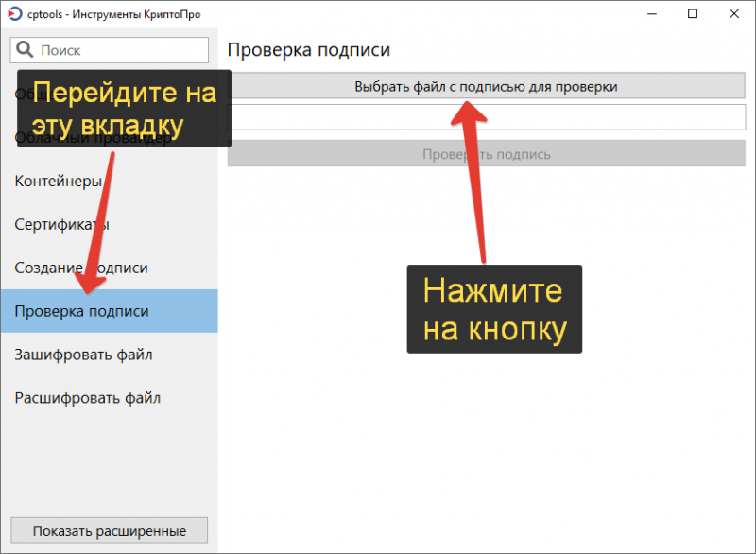
Task: Click the empty file path field
Action: click(487, 117)
